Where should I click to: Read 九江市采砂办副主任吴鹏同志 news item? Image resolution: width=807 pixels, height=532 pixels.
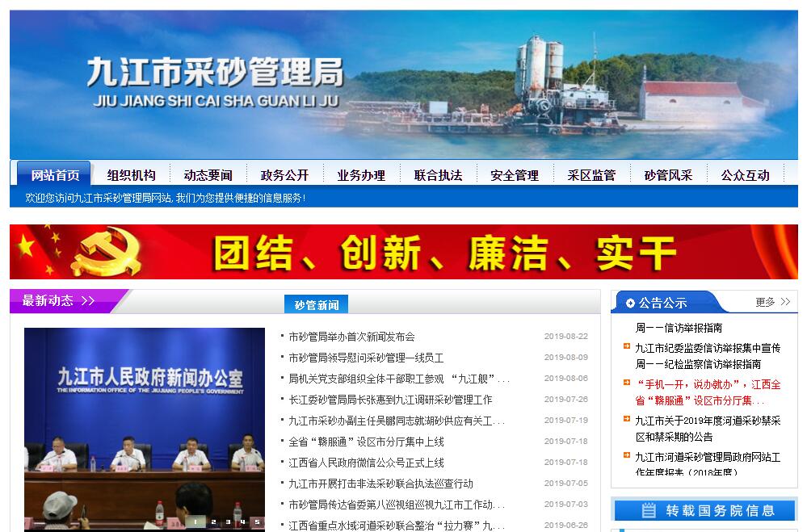point(397,421)
